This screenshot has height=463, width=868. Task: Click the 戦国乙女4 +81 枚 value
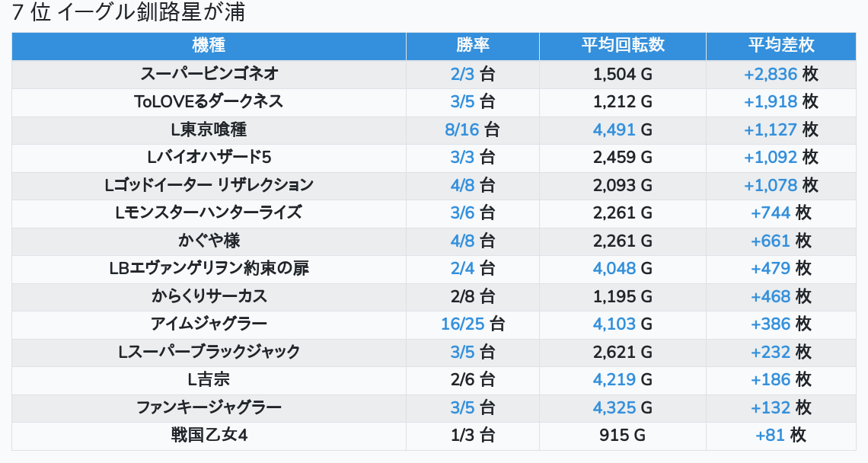click(781, 436)
